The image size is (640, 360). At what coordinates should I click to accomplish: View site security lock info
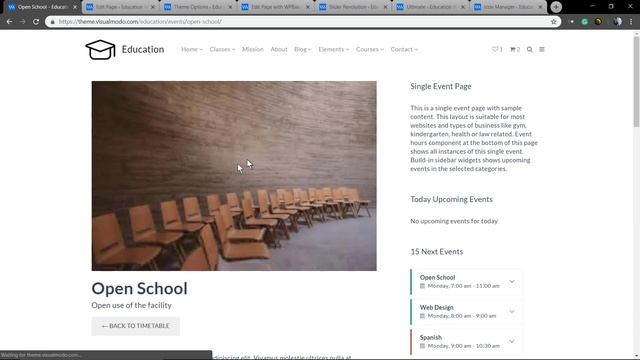click(52, 22)
